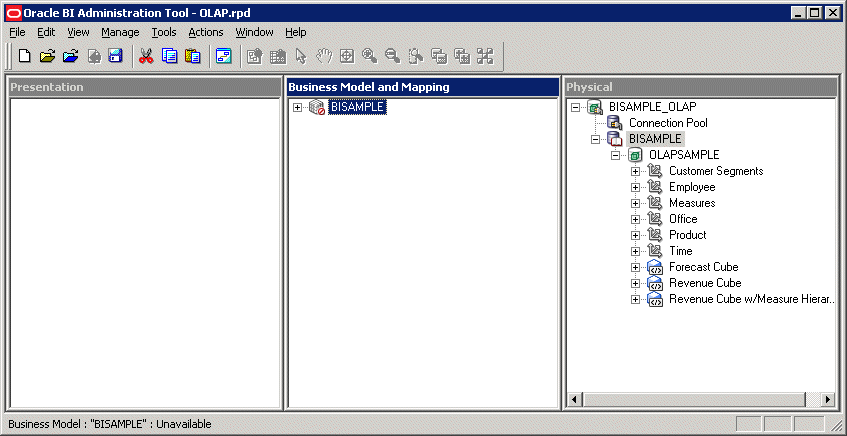Open the Window menu
Image resolution: width=847 pixels, height=436 pixels.
(x=254, y=32)
